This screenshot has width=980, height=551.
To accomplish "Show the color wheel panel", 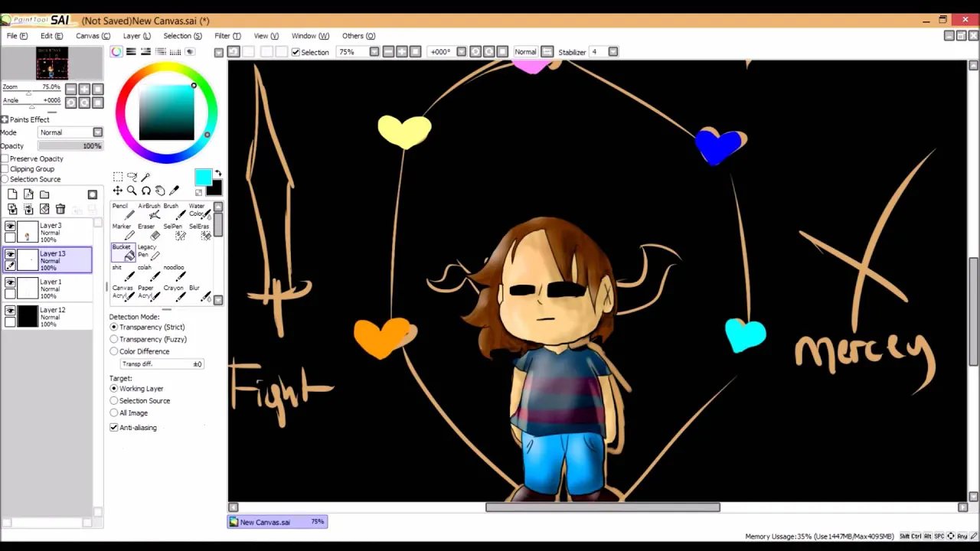I will [116, 51].
